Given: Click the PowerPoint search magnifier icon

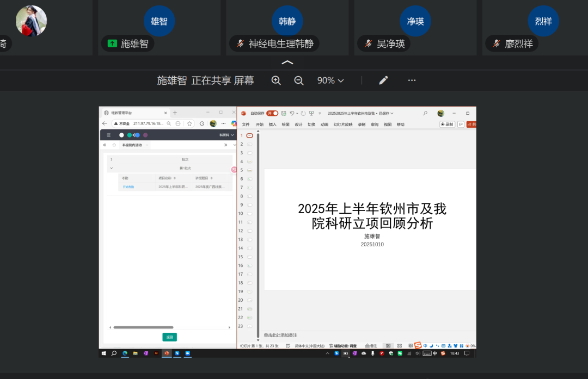Looking at the screenshot, I should [x=425, y=113].
